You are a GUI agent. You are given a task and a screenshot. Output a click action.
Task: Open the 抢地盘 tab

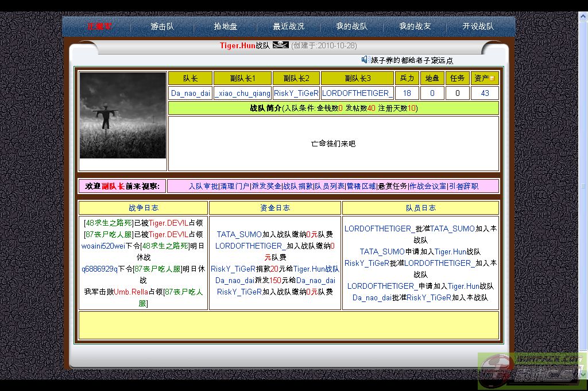pos(225,26)
